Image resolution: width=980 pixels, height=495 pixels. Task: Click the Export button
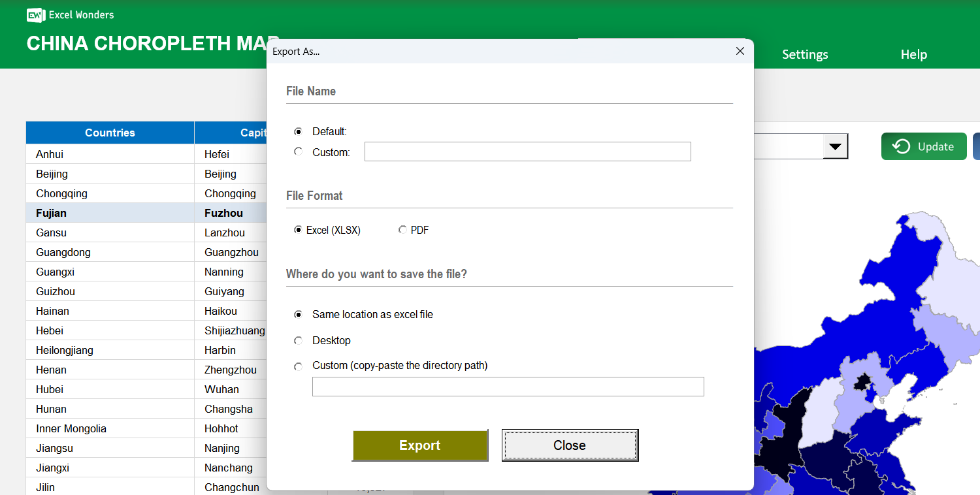coord(419,445)
